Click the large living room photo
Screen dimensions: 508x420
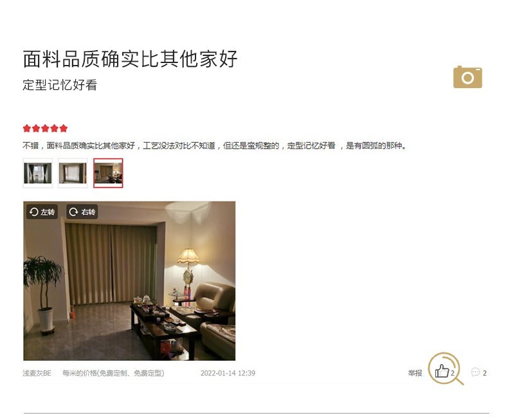tap(129, 281)
